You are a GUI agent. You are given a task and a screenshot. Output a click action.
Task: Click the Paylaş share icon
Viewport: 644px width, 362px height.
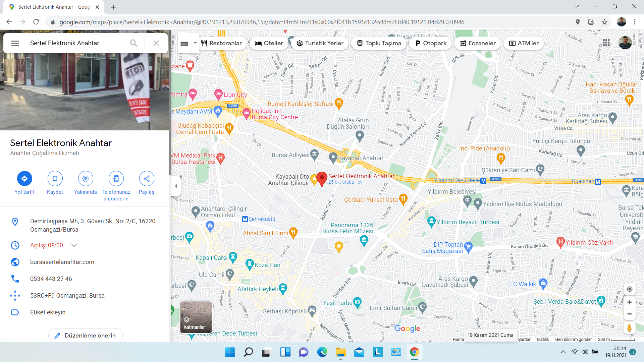(x=147, y=179)
